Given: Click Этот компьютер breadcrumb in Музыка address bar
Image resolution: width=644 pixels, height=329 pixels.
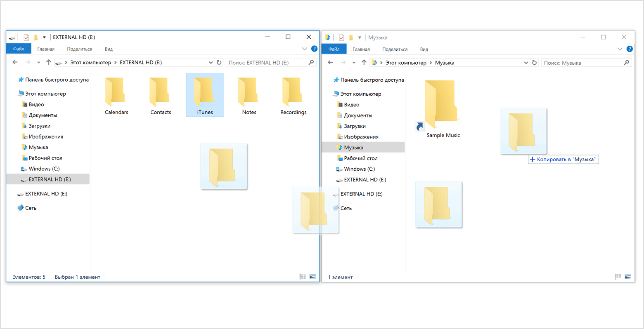Looking at the screenshot, I should pos(405,63).
